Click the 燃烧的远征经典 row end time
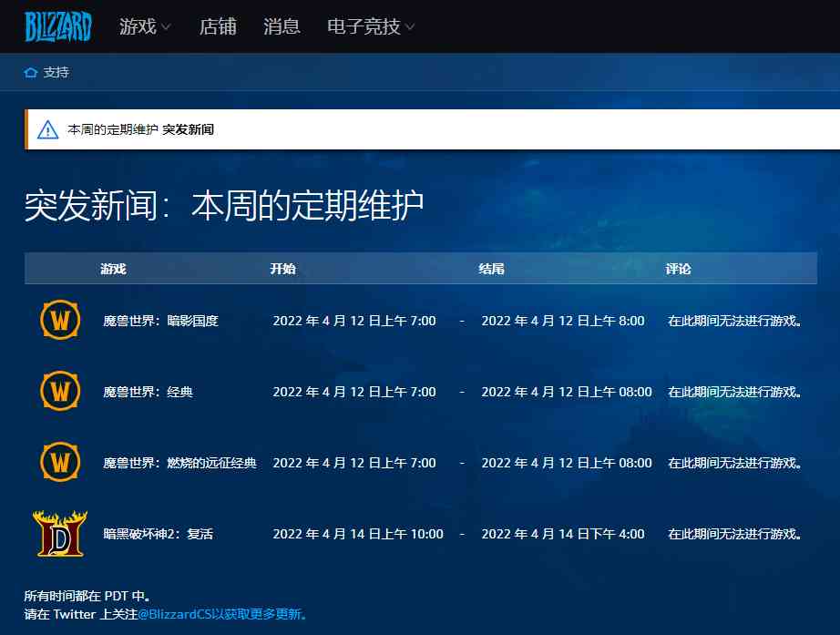840x635 pixels. [567, 463]
